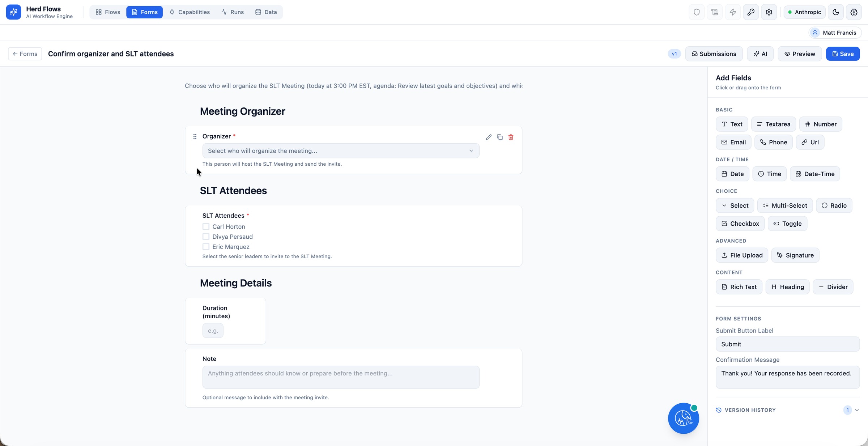This screenshot has width=868, height=446.
Task: Open the scroll/logs icon in top bar
Action: pyautogui.click(x=715, y=12)
